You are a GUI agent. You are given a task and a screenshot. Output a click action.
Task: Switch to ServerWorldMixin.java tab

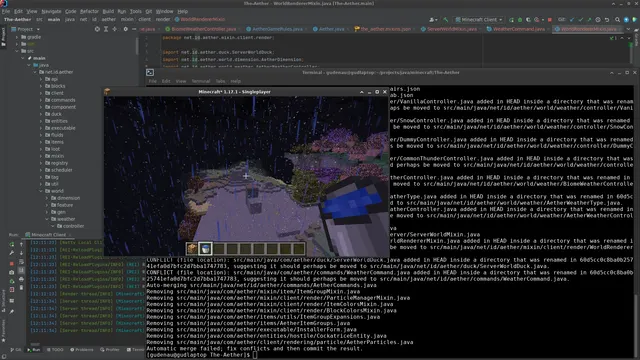coord(452,29)
